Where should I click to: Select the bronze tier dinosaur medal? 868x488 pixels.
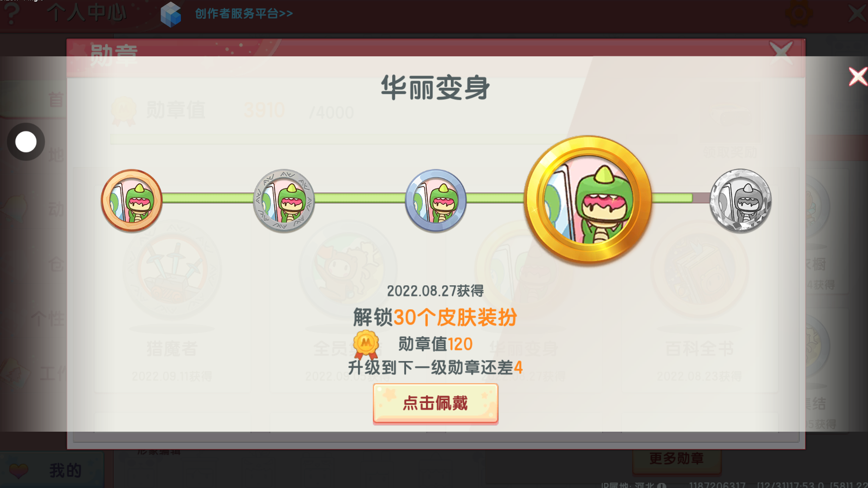(x=132, y=200)
